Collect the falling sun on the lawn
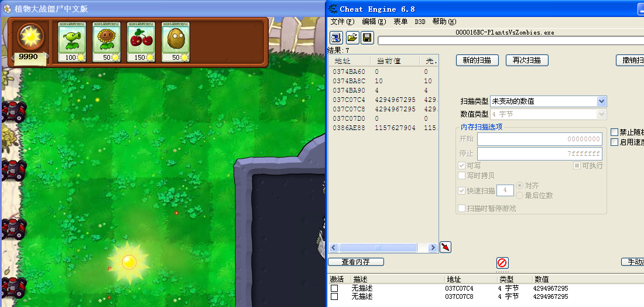Image resolution: width=644 pixels, height=307 pixels. pyautogui.click(x=129, y=262)
